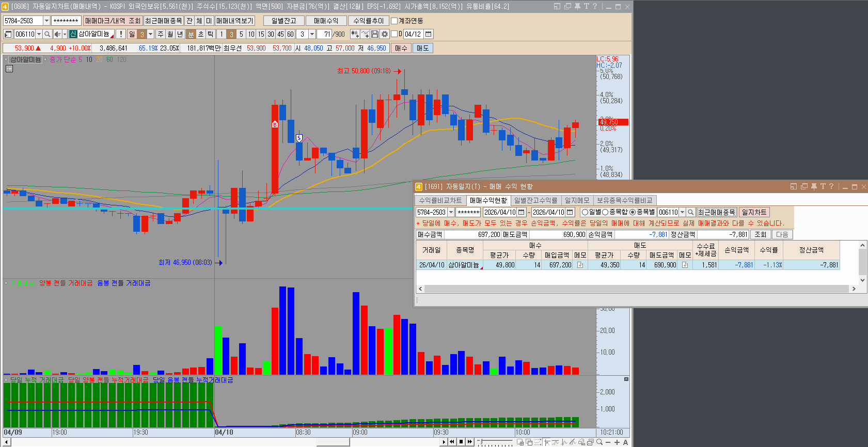The height and width of the screenshot is (447, 868).
Task: Open the start date calendar icon in profit window
Action: point(522,212)
